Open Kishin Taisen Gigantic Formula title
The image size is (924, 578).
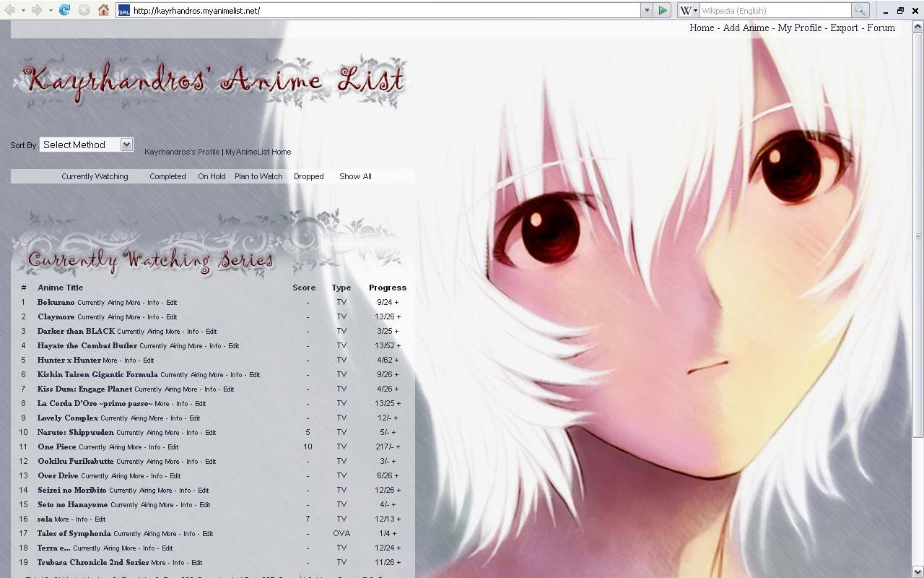pos(97,374)
